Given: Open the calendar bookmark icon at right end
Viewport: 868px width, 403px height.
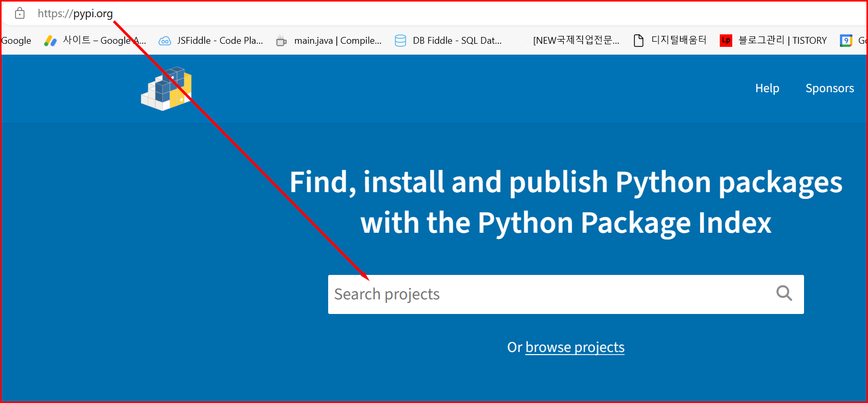Looking at the screenshot, I should (x=846, y=41).
